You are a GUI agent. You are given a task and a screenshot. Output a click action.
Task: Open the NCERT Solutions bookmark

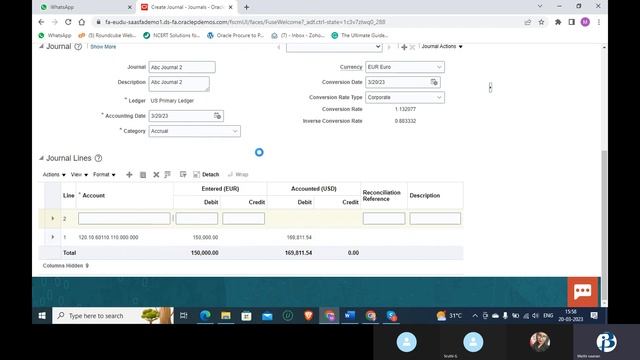click(x=171, y=36)
